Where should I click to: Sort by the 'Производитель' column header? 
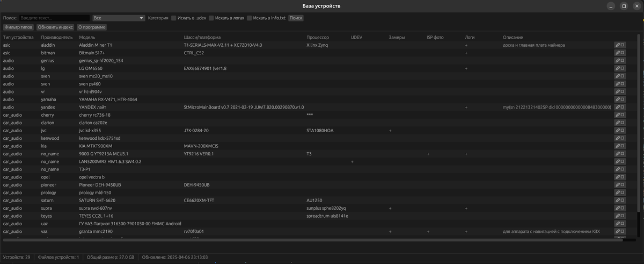[56, 38]
